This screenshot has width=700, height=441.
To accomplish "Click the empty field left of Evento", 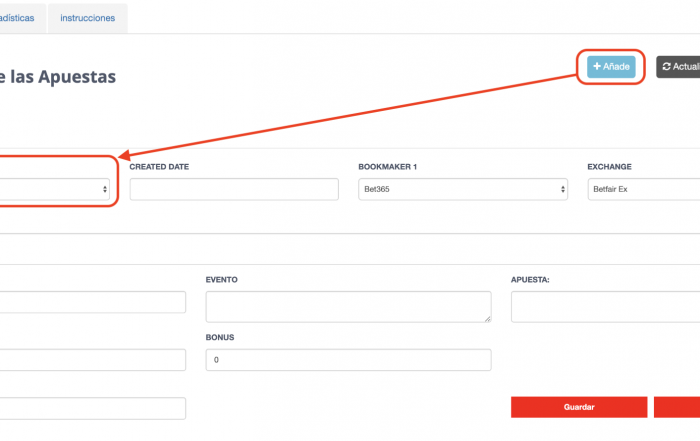I will tap(93, 302).
